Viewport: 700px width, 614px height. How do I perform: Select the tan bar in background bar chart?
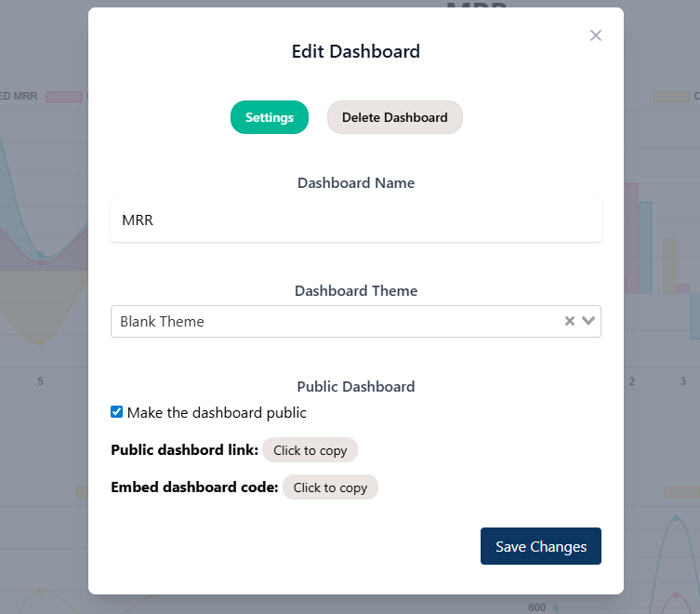(x=668, y=265)
